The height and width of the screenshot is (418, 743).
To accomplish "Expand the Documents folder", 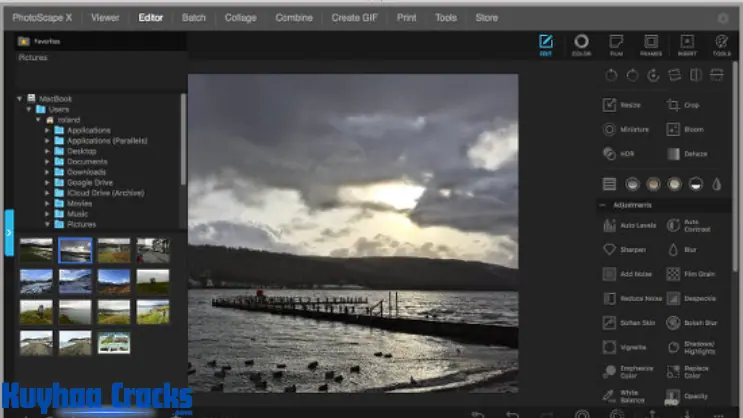I will click(47, 162).
